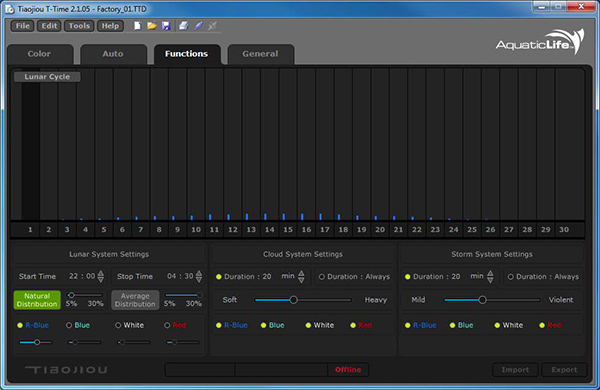Image resolution: width=600 pixels, height=390 pixels.
Task: Open the Help menu
Action: click(110, 26)
